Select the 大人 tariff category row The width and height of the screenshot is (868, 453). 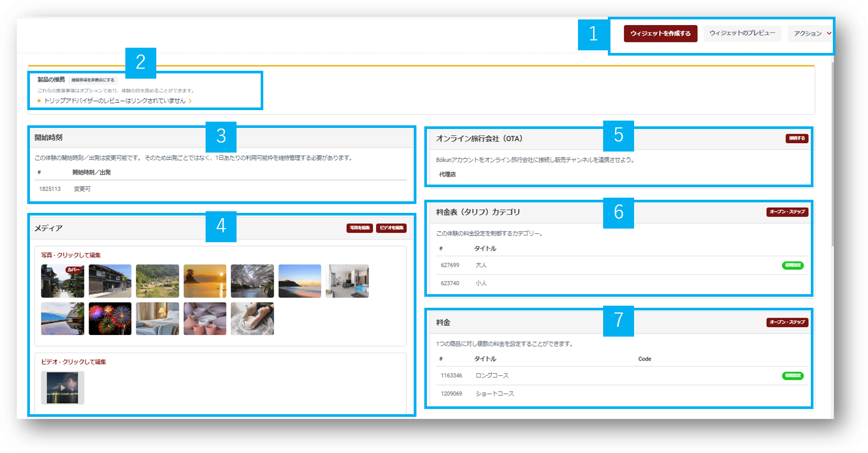[x=621, y=265]
